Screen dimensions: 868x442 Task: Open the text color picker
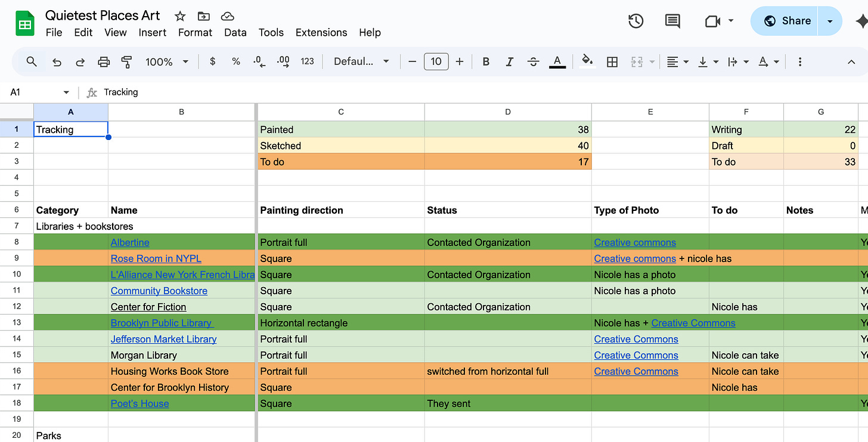coord(557,61)
